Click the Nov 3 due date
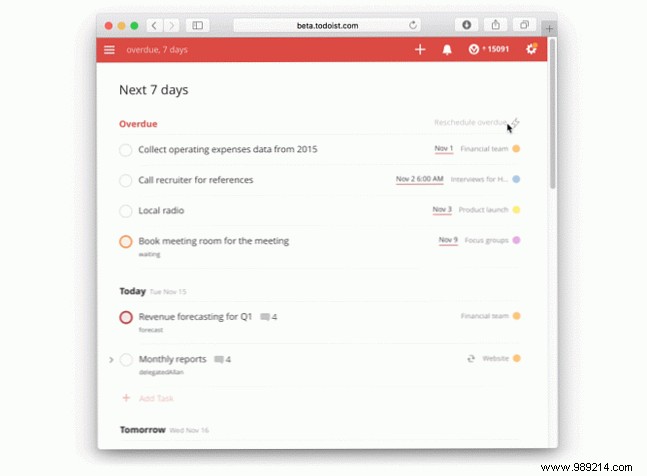The width and height of the screenshot is (647, 476). pyautogui.click(x=442, y=210)
